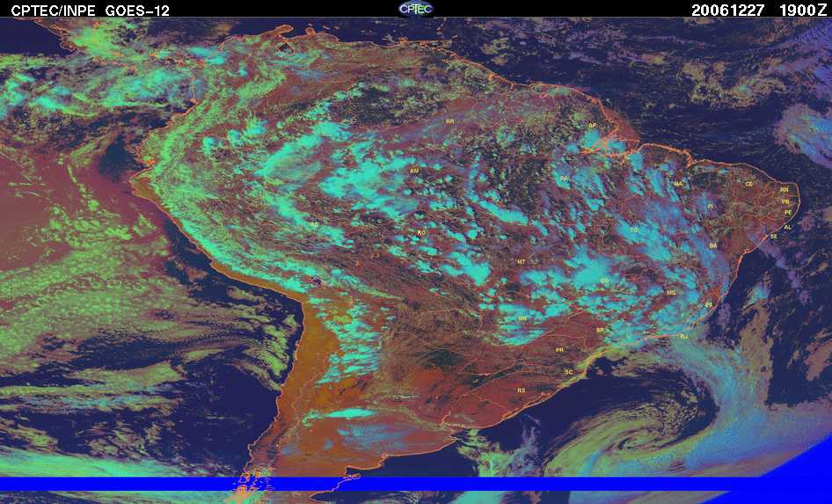
Task: Click the time stamp '1900Z'
Action: tap(803, 10)
